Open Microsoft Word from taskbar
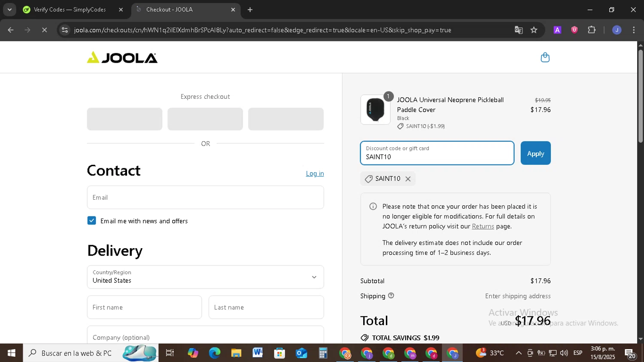Screen dimensions: 644x362 [258, 353]
